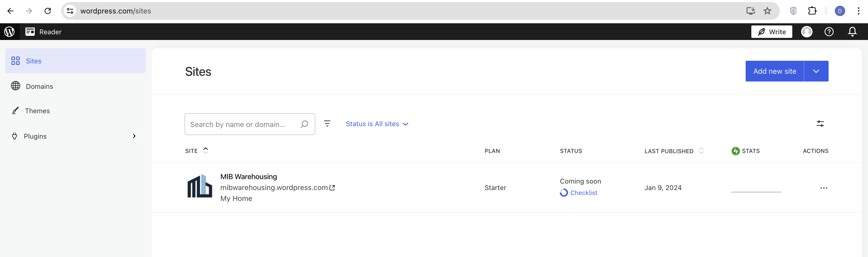Click the search magnifier icon

(304, 124)
